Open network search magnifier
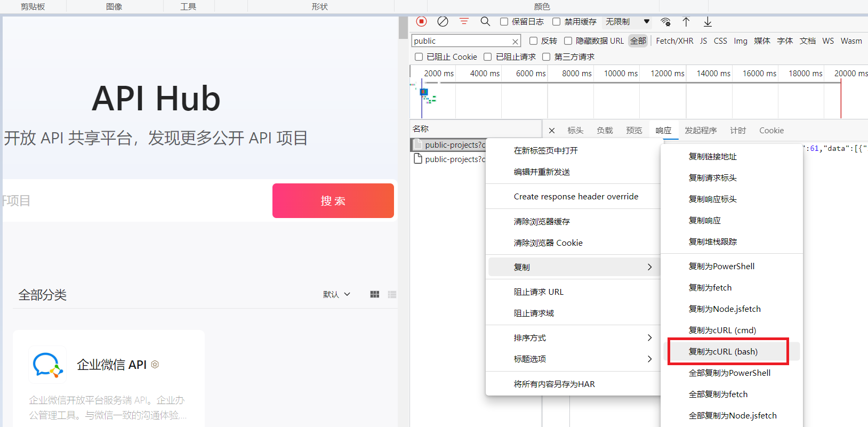This screenshot has width=868, height=427. pos(485,21)
